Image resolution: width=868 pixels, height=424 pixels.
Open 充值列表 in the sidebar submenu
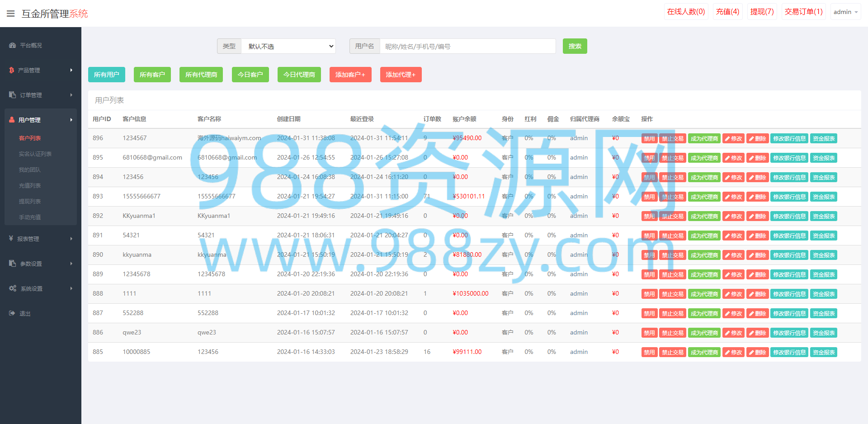click(x=30, y=185)
